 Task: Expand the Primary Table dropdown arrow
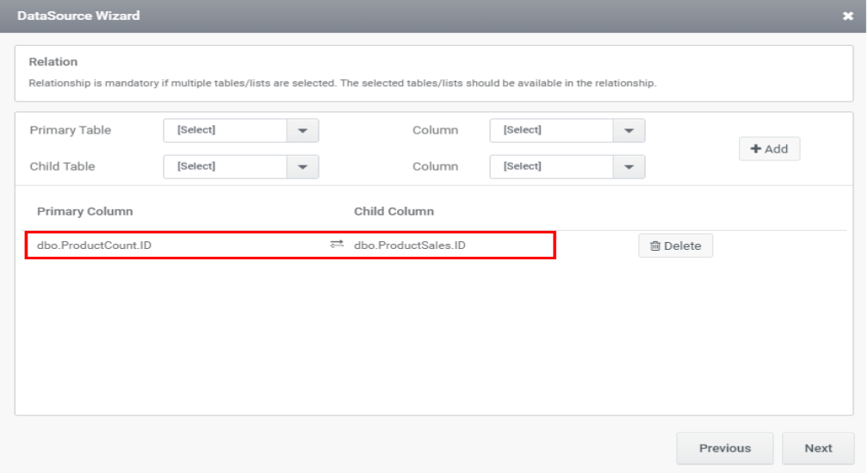pos(302,131)
